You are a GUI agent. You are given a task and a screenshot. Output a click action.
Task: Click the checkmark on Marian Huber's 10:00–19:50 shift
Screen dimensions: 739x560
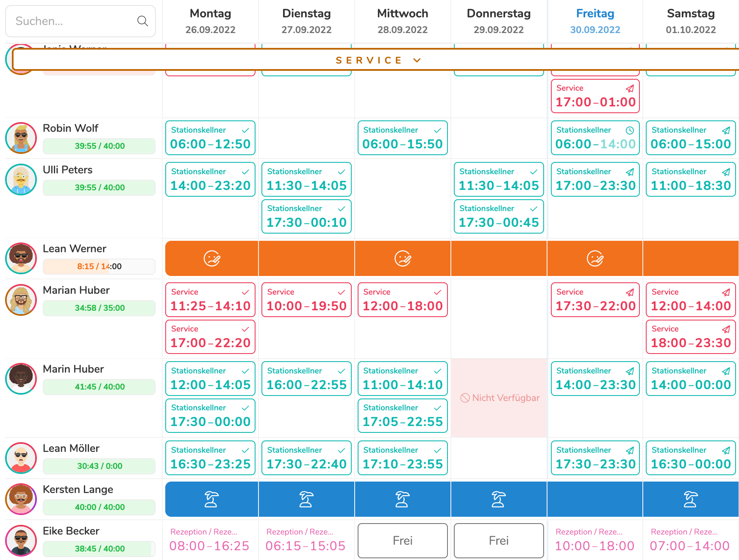pyautogui.click(x=341, y=292)
